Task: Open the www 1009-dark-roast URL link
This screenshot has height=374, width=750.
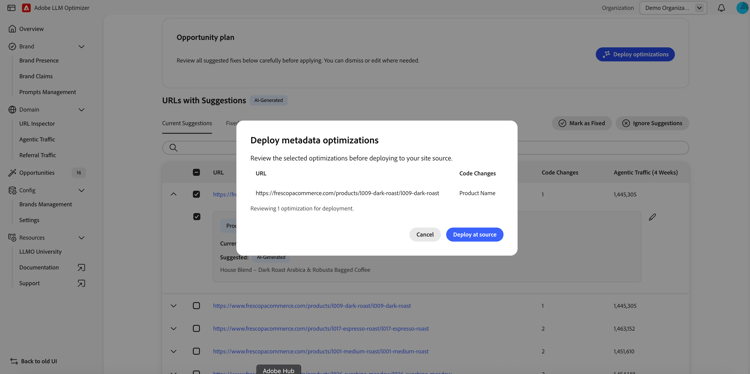Action: coord(312,306)
